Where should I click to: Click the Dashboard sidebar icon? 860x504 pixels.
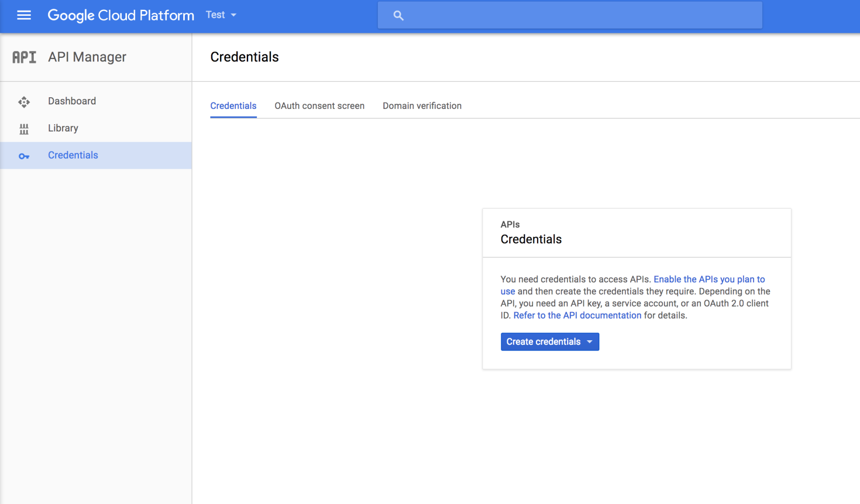point(24,102)
